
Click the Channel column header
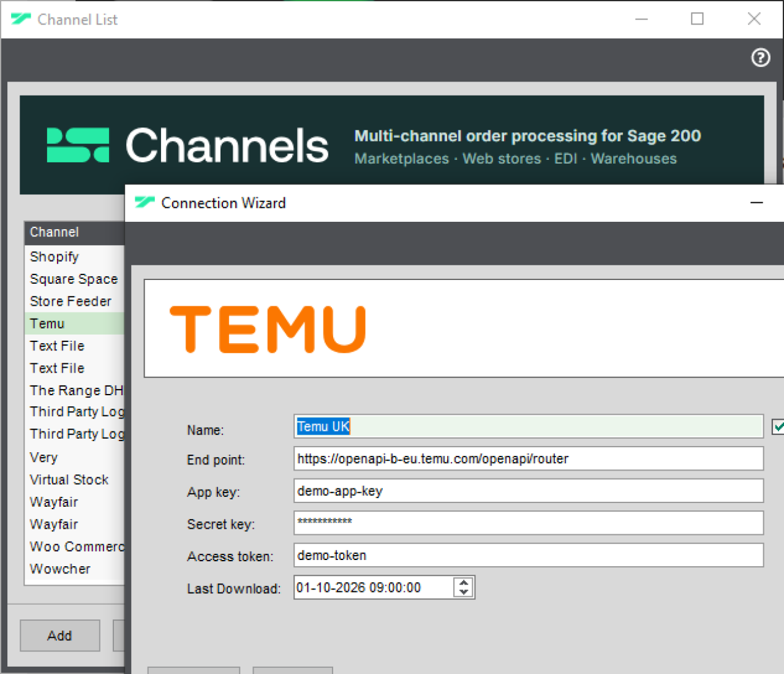pyautogui.click(x=75, y=232)
